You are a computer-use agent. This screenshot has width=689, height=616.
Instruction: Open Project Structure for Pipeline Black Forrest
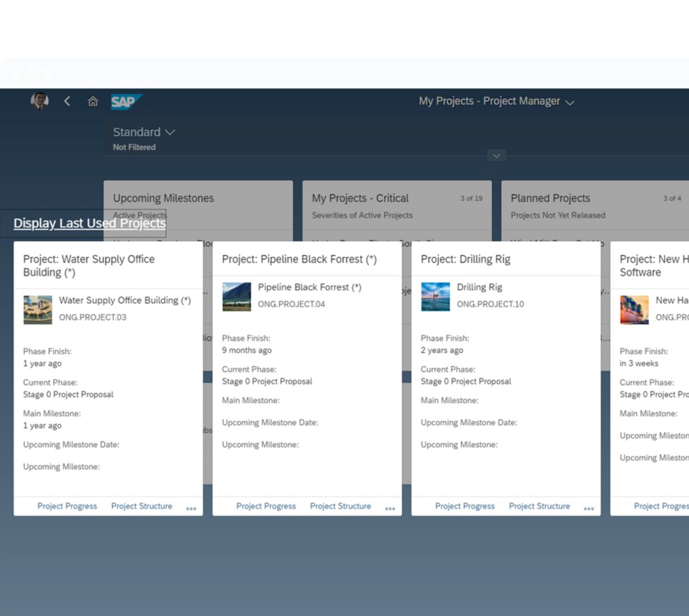(341, 506)
